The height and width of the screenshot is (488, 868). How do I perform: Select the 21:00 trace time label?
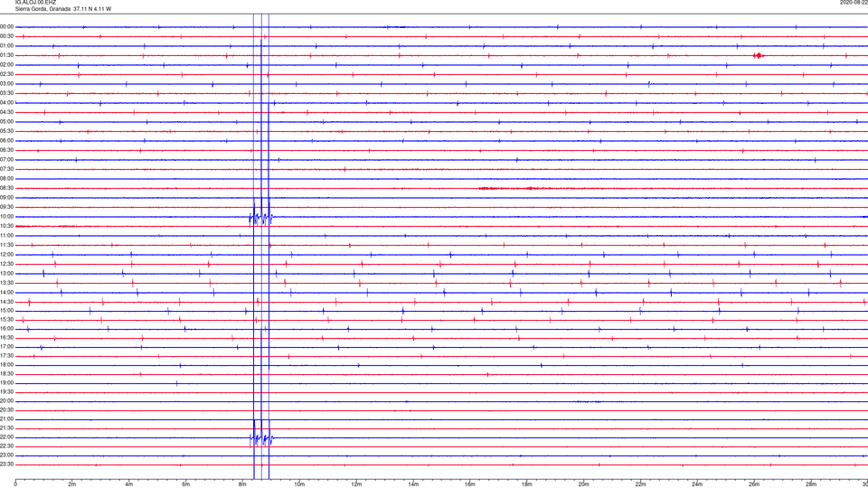pyautogui.click(x=6, y=418)
